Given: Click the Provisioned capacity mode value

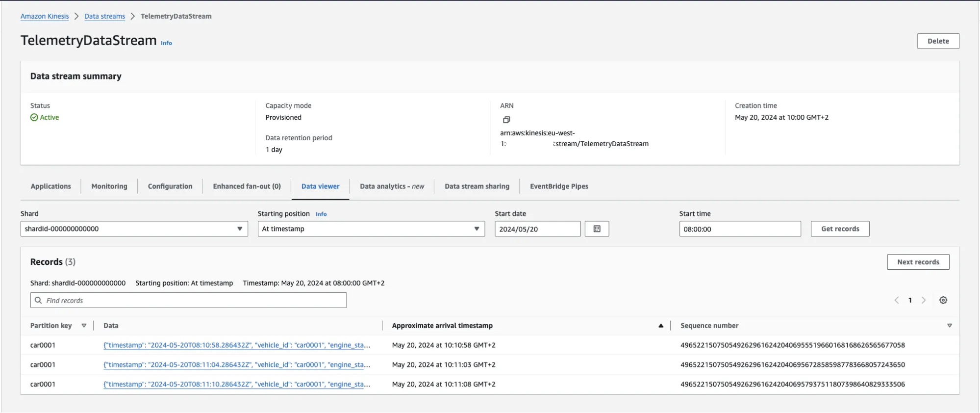Looking at the screenshot, I should pyautogui.click(x=283, y=117).
